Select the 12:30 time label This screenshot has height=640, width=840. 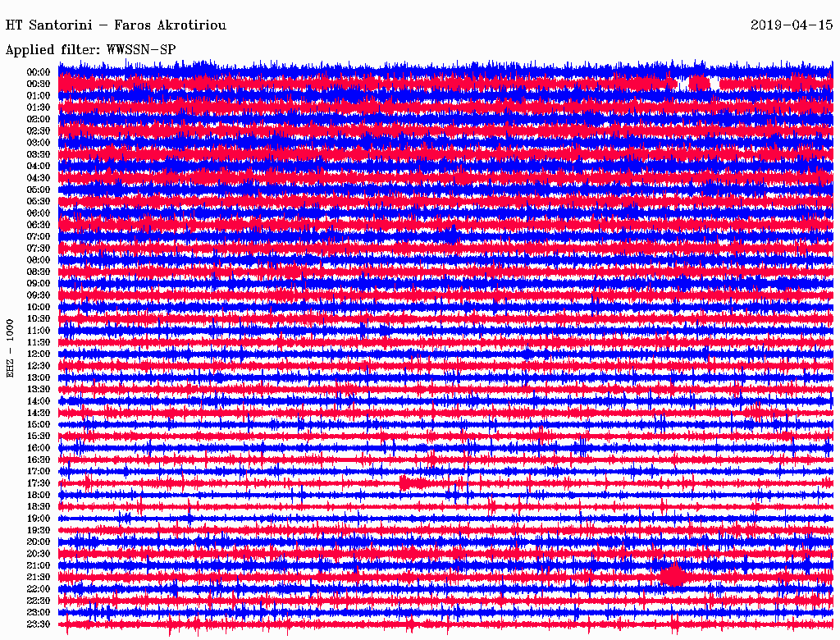[39, 366]
